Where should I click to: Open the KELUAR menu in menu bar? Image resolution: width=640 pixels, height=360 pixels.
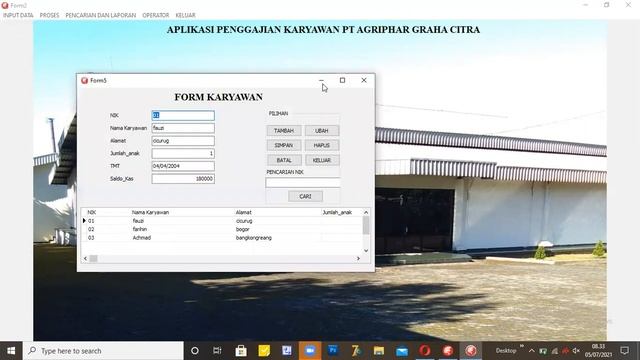(x=185, y=15)
